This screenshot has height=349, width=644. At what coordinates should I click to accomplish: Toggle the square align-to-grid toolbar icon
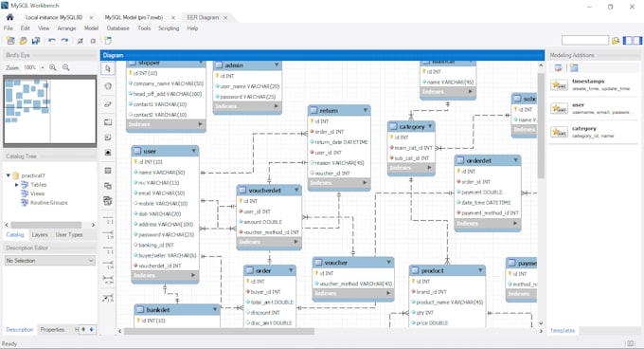click(93, 41)
